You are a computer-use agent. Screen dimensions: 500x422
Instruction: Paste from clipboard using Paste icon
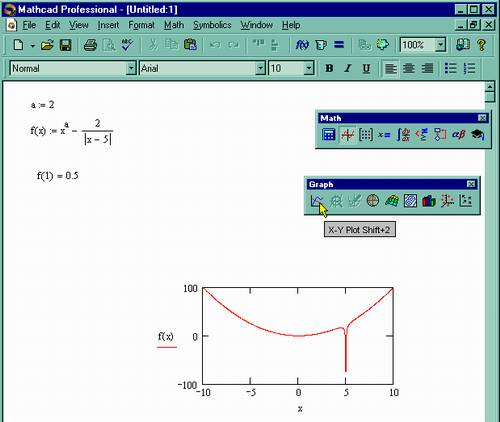tap(190, 45)
